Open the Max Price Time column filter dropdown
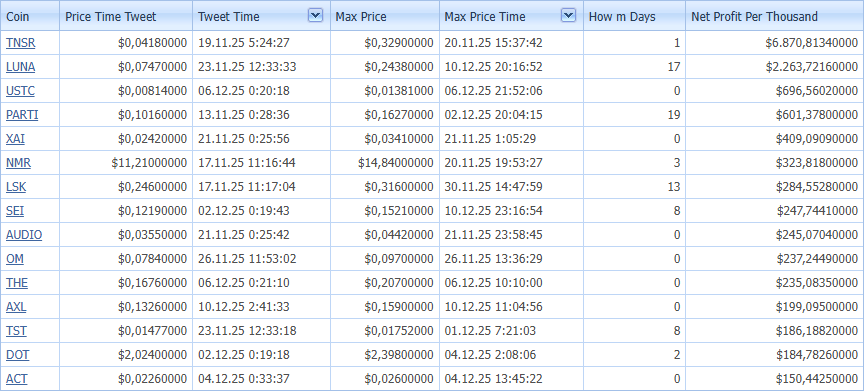Screen dimensions: 864x391 click(x=568, y=16)
